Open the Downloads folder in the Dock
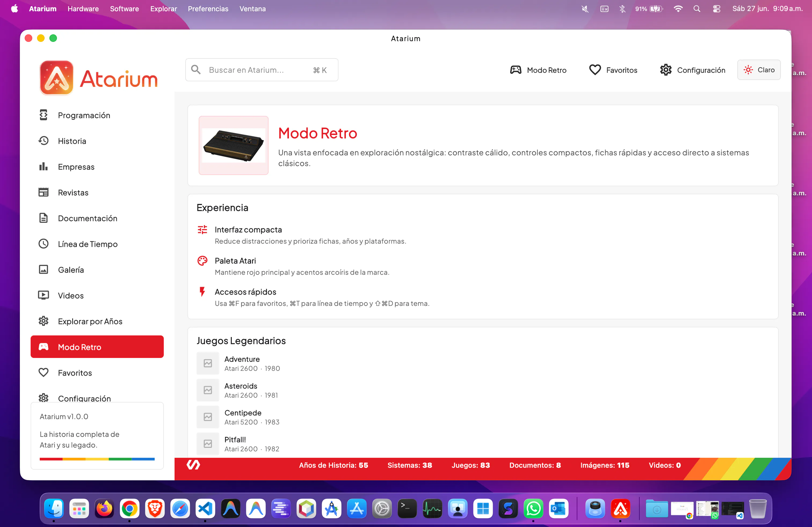The image size is (812, 527). coord(657,509)
